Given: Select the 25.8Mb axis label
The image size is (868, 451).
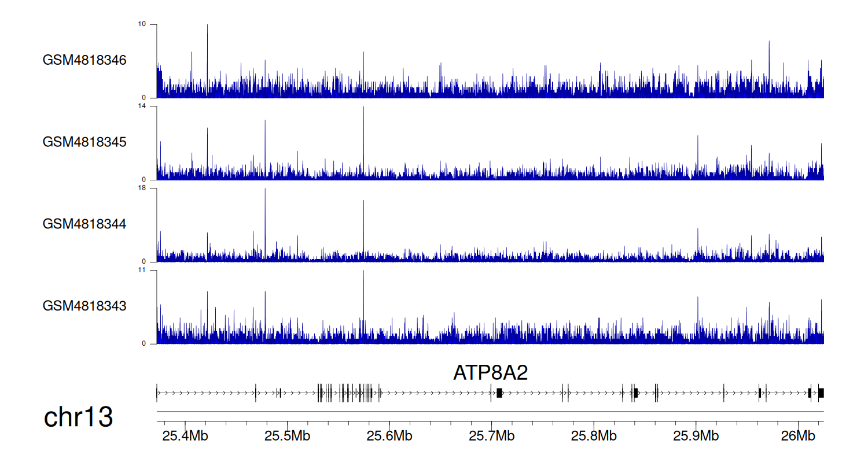Looking at the screenshot, I should pos(594,435).
